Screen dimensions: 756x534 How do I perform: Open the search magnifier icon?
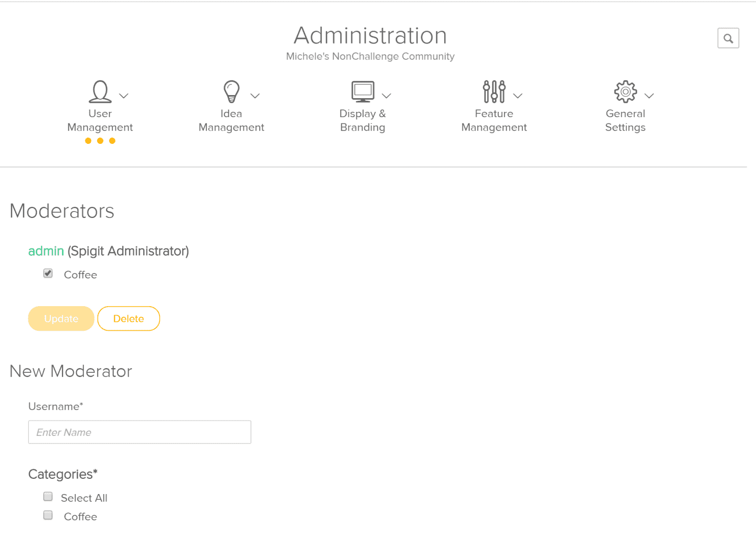(x=728, y=38)
